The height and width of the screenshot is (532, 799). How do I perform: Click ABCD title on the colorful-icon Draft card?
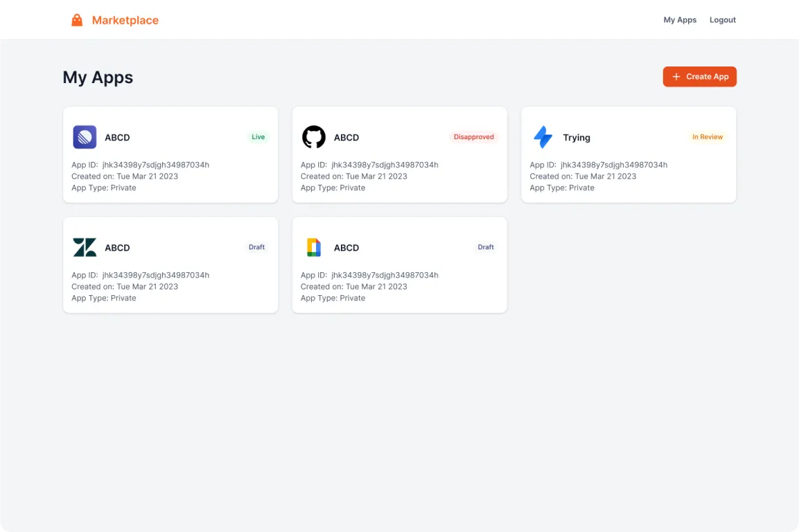pos(346,248)
